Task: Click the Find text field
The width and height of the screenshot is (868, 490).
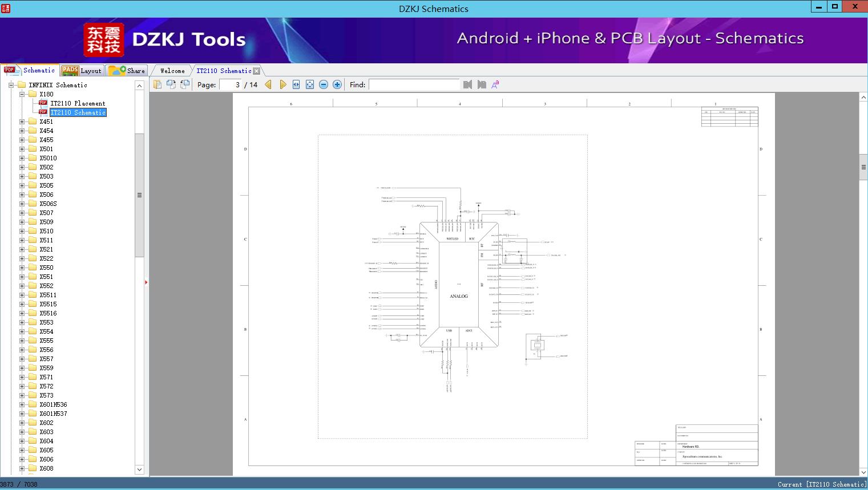Action: (x=414, y=84)
